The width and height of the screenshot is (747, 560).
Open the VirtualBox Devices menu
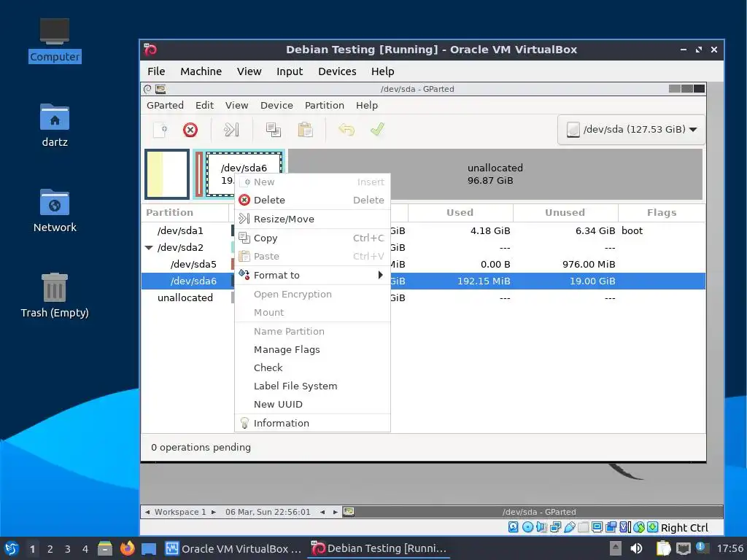point(337,71)
